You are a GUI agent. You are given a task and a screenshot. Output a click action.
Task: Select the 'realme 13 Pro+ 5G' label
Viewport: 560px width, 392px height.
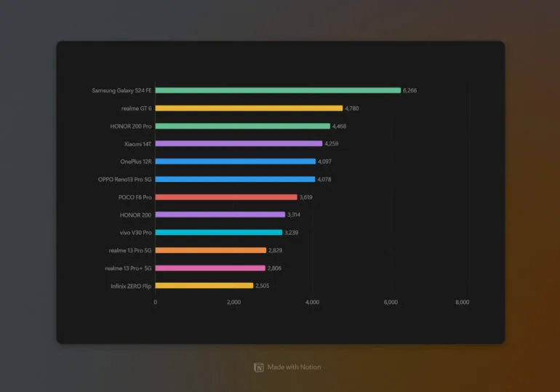(x=128, y=268)
